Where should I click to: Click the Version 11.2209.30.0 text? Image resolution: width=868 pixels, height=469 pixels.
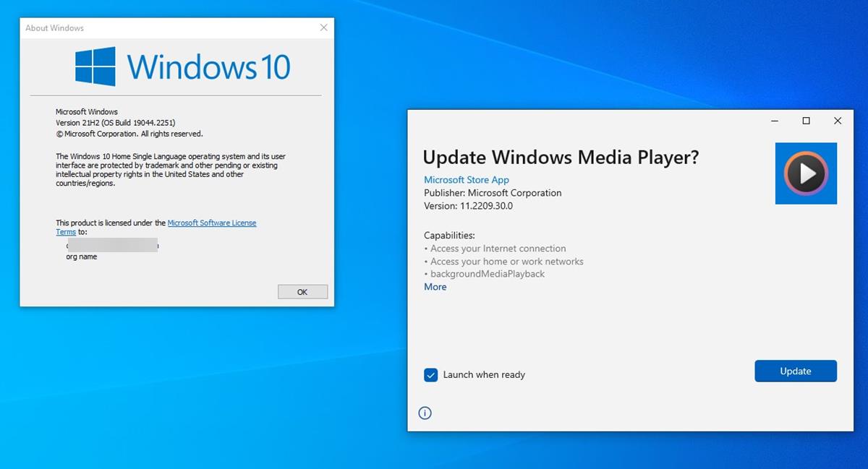pyautogui.click(x=470, y=205)
